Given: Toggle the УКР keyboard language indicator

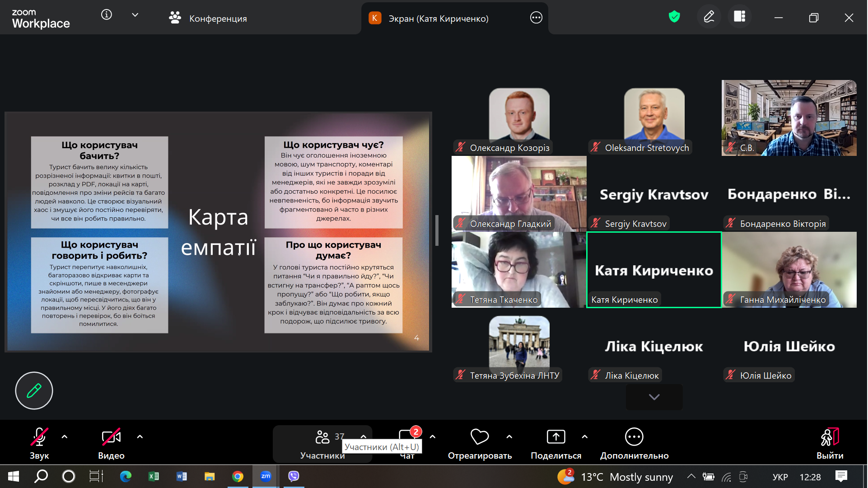Looking at the screenshot, I should 780,477.
